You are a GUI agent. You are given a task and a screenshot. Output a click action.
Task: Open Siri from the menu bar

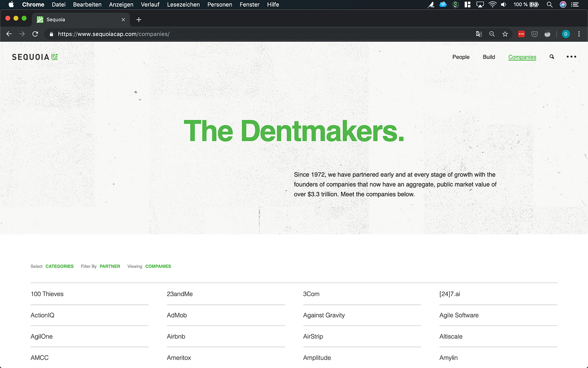563,5
